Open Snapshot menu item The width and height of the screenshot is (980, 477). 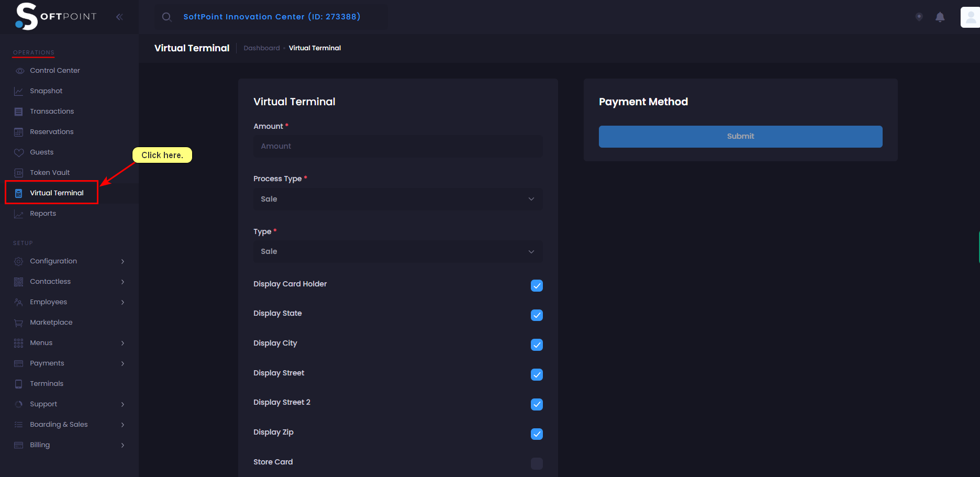point(46,91)
